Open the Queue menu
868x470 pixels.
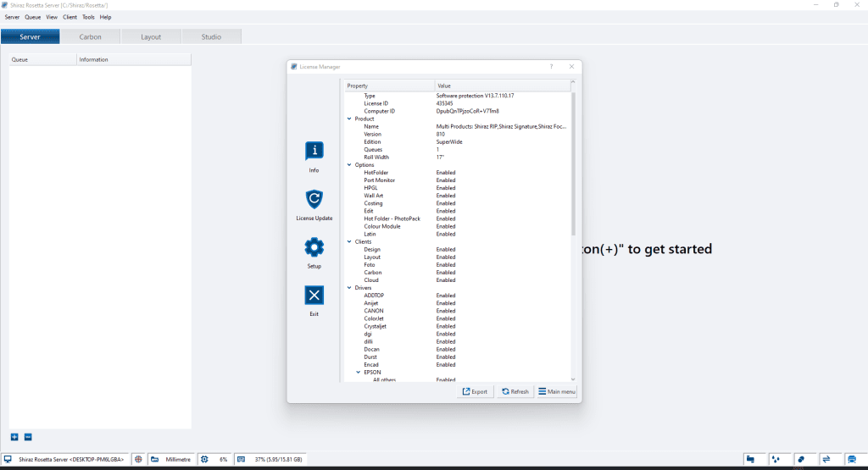(33, 17)
